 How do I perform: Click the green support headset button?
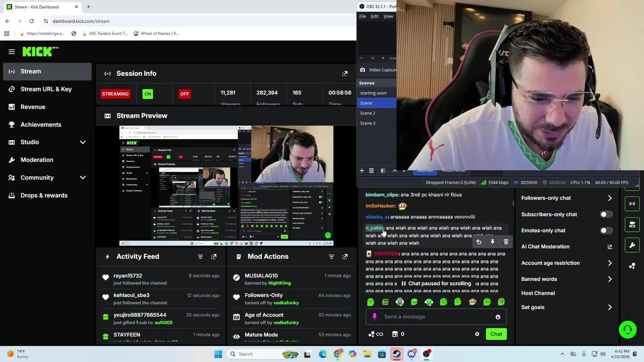(x=627, y=330)
